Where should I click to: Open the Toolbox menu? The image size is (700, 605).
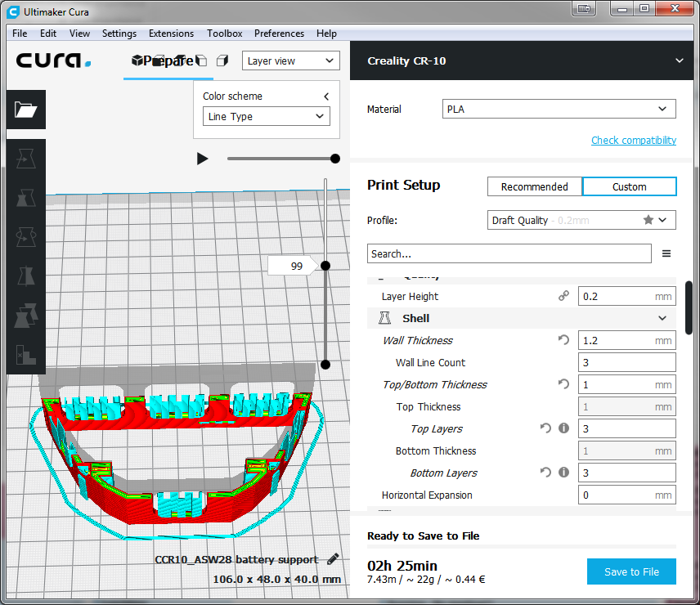click(225, 34)
